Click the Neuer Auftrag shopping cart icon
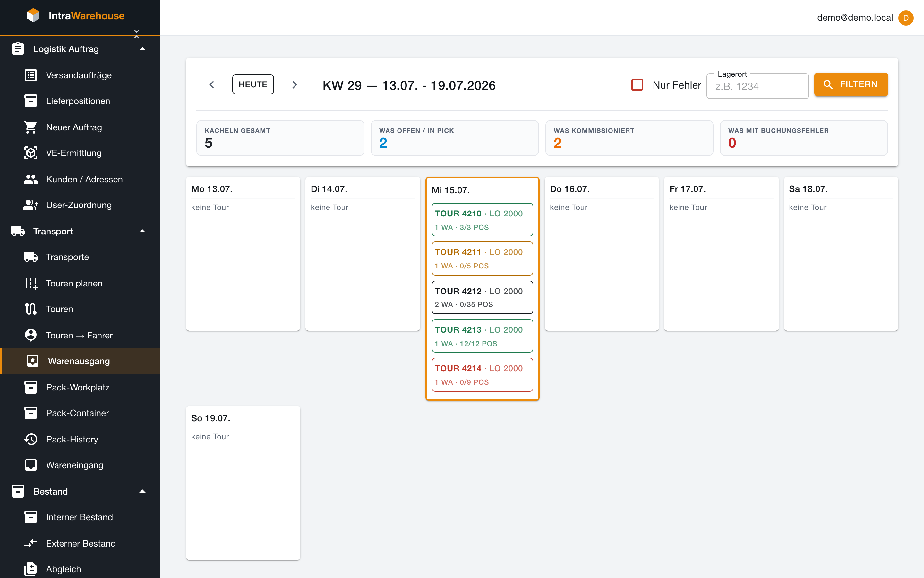This screenshot has height=578, width=924. coord(30,127)
